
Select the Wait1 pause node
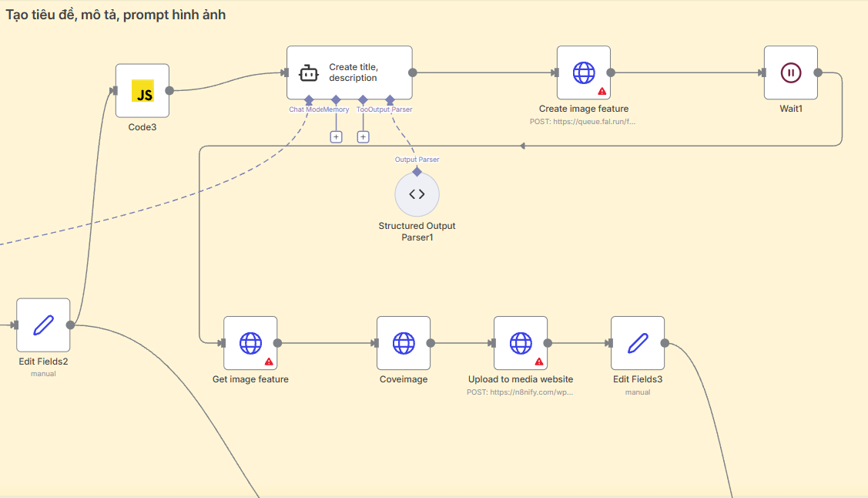(x=790, y=72)
